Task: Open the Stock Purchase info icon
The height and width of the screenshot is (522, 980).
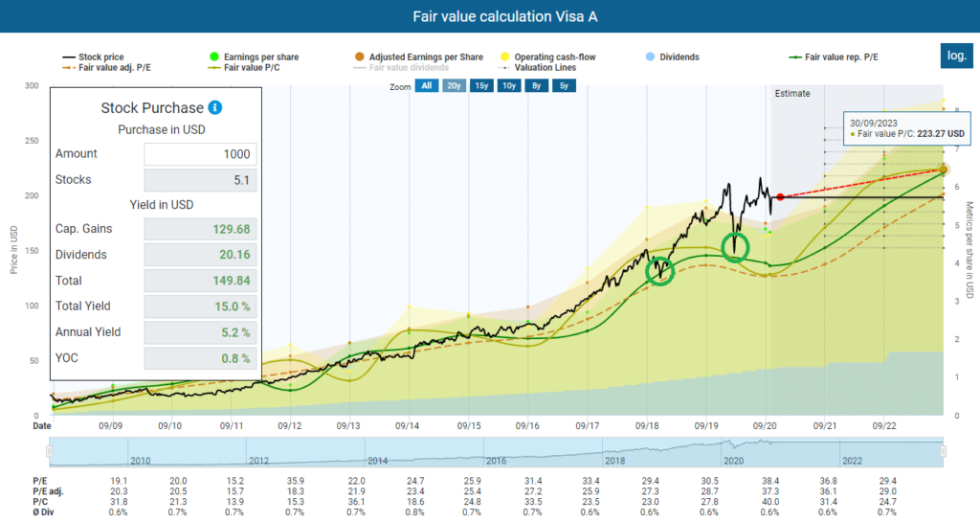Action: coord(215,107)
